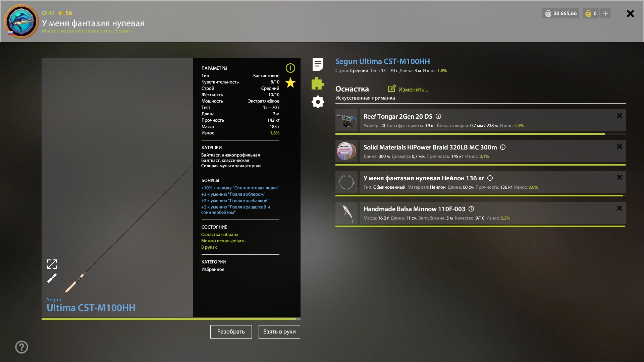Remove the Reef Tongar reel from the rig
Screen dimensions: 644x362
click(619, 116)
